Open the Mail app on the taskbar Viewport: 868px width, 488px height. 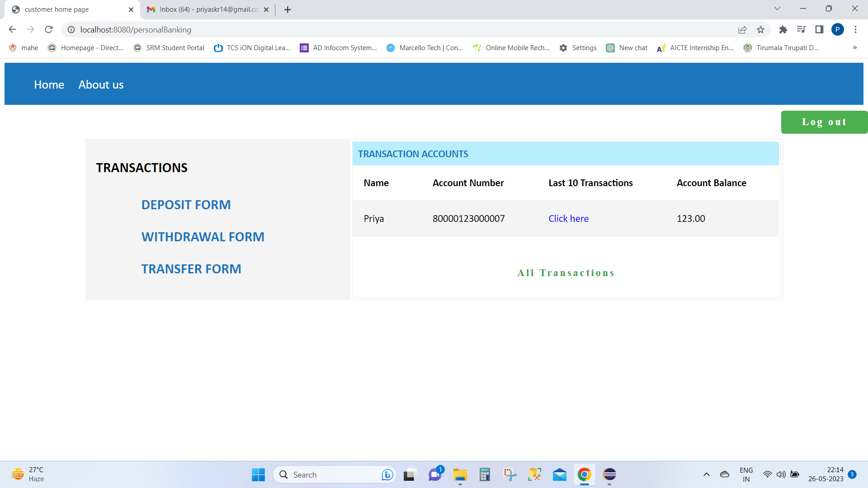559,474
